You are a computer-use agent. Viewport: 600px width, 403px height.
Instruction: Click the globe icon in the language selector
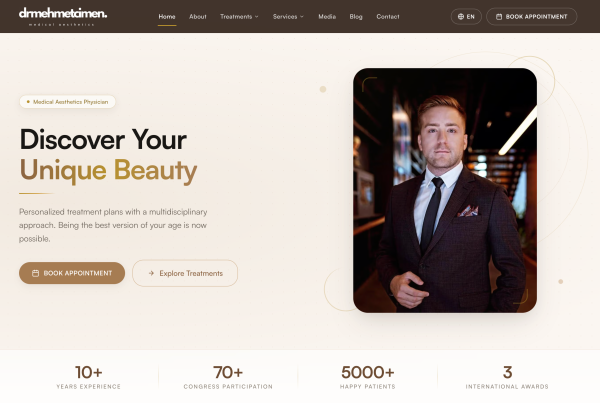tap(461, 16)
